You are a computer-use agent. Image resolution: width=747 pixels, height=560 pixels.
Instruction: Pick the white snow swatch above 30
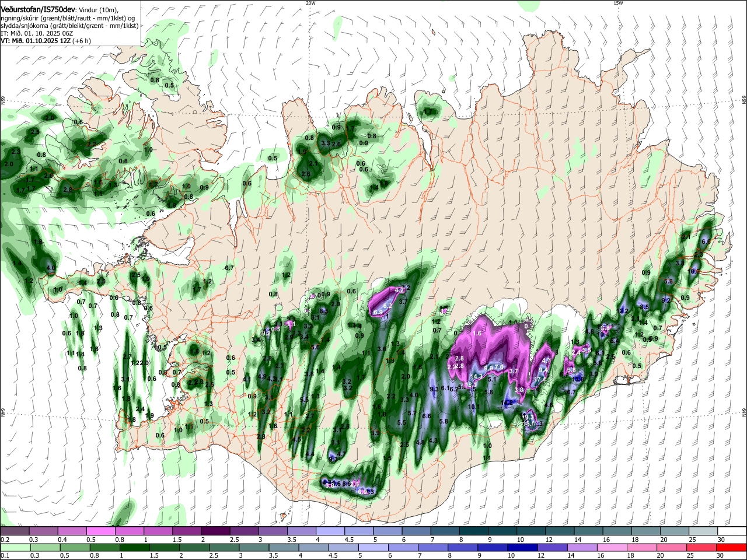(732, 531)
